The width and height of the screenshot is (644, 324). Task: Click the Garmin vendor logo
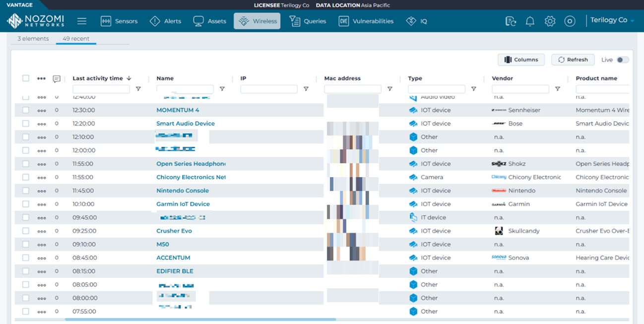point(499,204)
